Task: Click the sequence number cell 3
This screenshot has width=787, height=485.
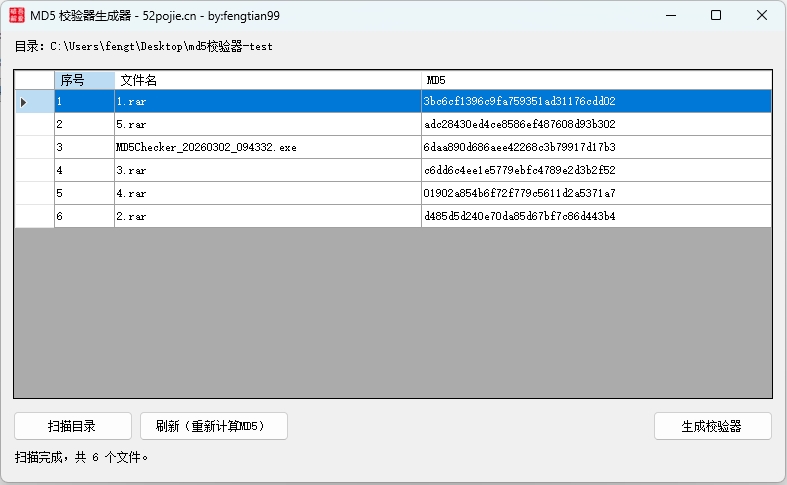Action: [84, 147]
